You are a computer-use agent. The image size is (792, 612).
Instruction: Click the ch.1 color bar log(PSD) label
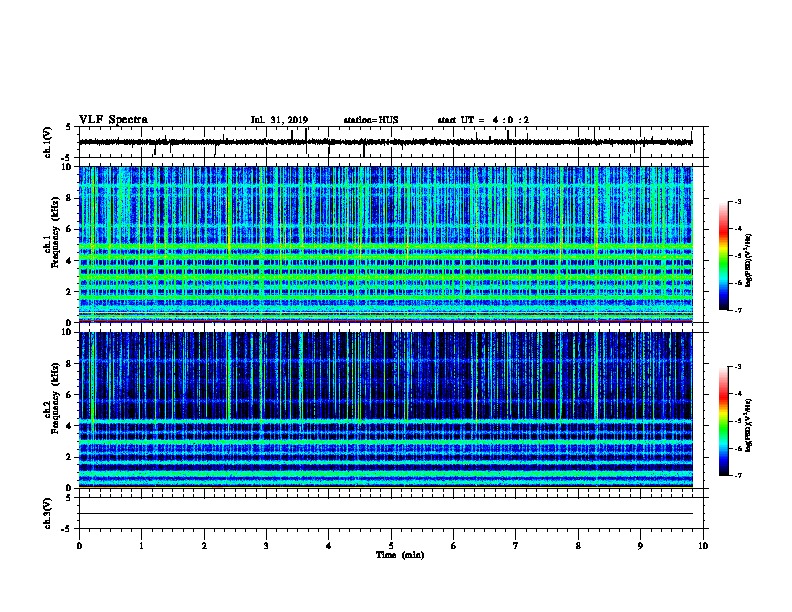tap(749, 260)
